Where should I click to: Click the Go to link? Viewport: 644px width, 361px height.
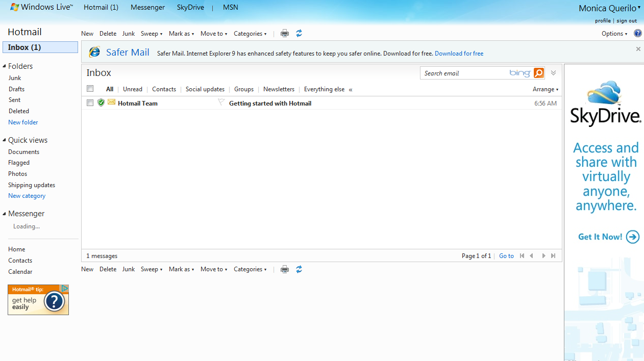(x=506, y=256)
